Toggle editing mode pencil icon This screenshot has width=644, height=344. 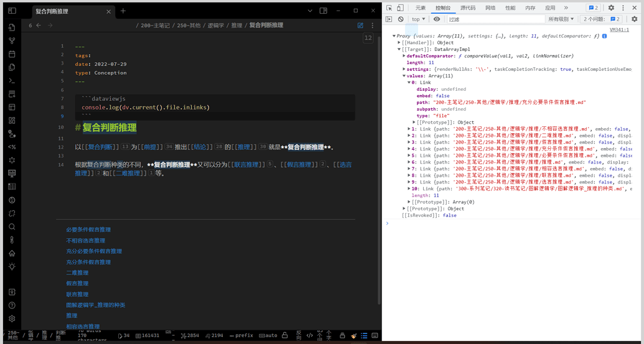(x=360, y=26)
